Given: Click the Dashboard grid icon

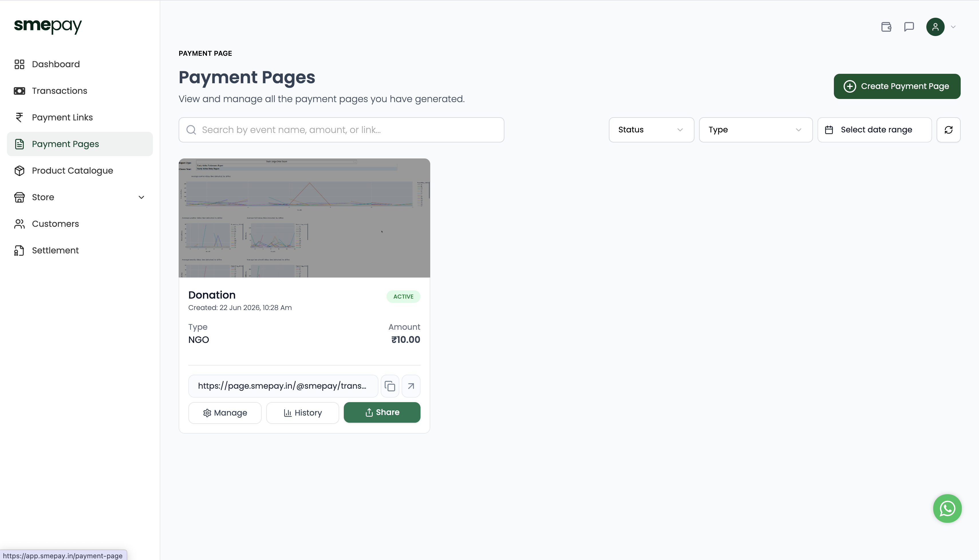Looking at the screenshot, I should point(19,64).
